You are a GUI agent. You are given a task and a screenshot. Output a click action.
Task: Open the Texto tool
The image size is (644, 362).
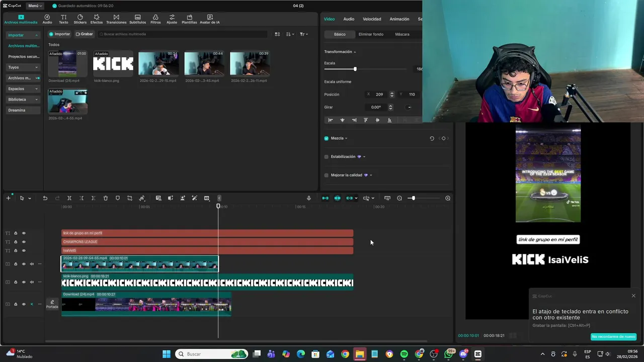pyautogui.click(x=63, y=19)
